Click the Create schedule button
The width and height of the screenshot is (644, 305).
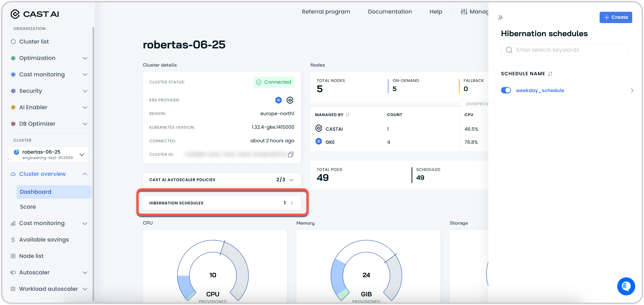(616, 18)
